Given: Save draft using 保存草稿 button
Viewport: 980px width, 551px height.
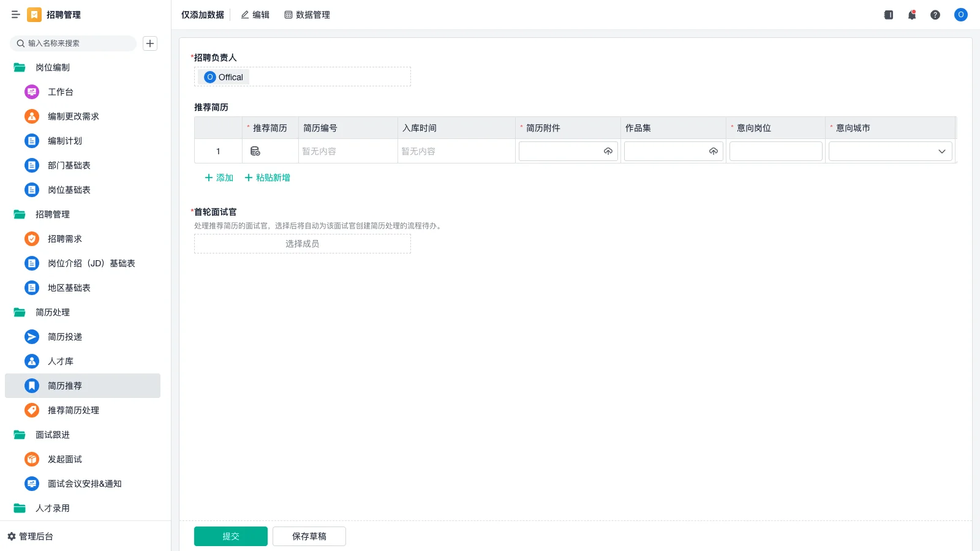Looking at the screenshot, I should click(x=309, y=536).
